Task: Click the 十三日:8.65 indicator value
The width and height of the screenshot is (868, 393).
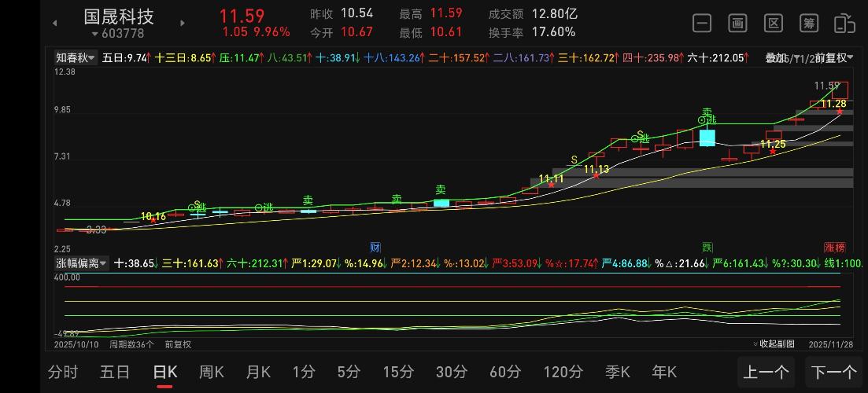Action: (x=183, y=57)
